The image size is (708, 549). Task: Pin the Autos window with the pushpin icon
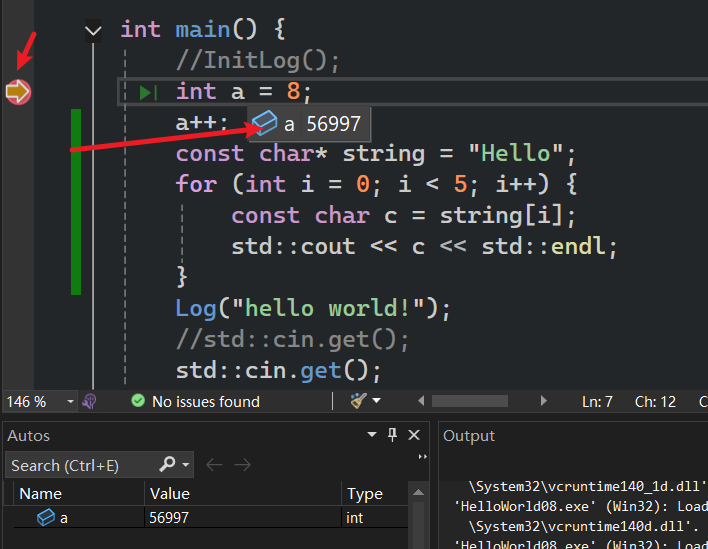pos(392,435)
